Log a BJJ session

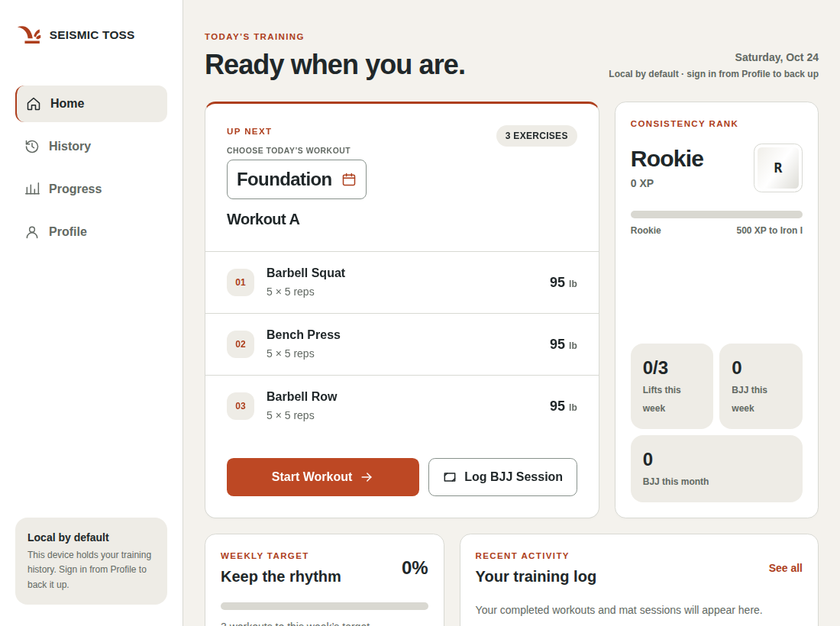[x=502, y=477]
